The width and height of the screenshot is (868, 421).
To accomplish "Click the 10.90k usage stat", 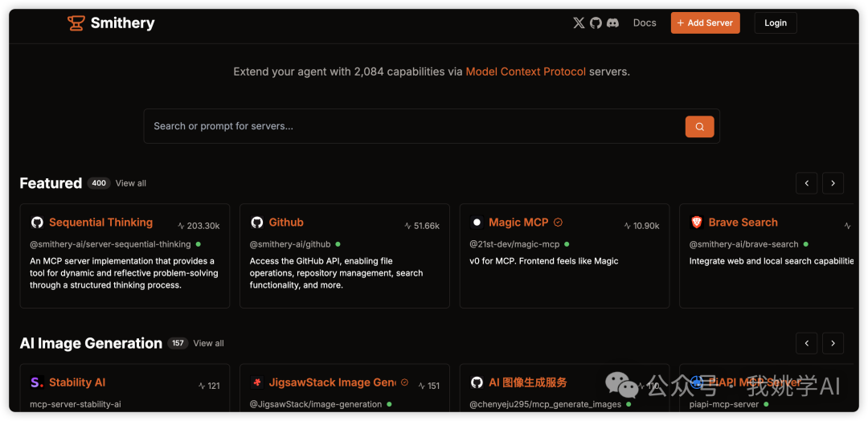I will click(641, 226).
